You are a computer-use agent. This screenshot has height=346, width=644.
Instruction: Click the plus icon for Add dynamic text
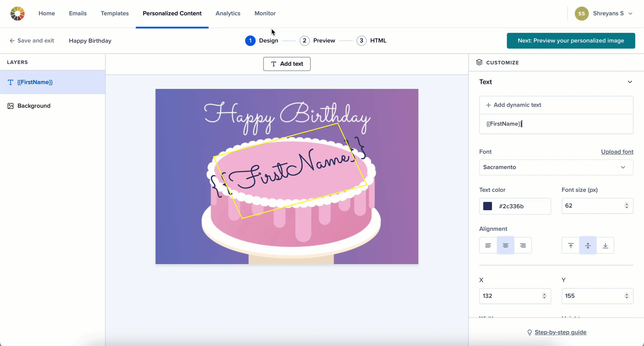tap(488, 105)
